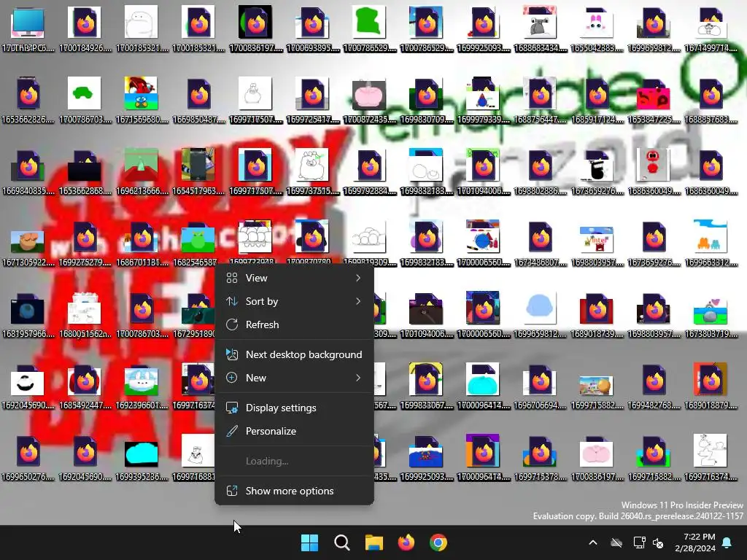This screenshot has height=560, width=747.
Task: Select desktop file 1698802886
Action: 541,172
